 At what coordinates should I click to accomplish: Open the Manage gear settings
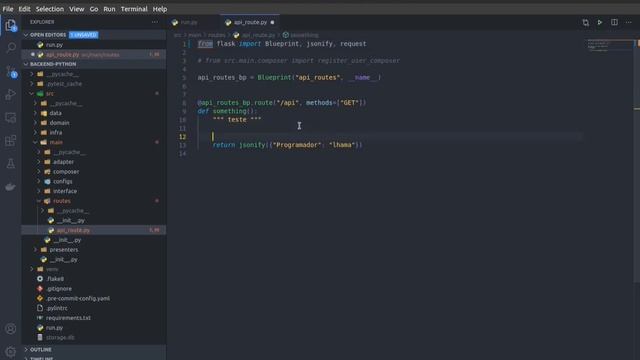[11, 351]
